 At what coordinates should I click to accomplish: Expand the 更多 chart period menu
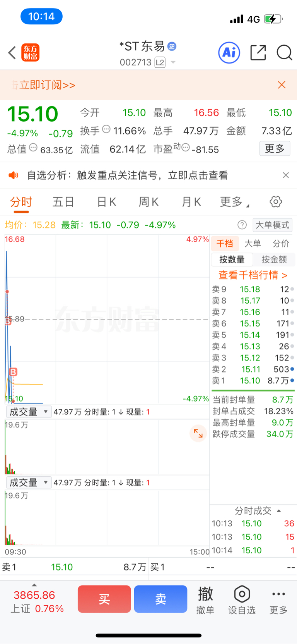point(234,202)
